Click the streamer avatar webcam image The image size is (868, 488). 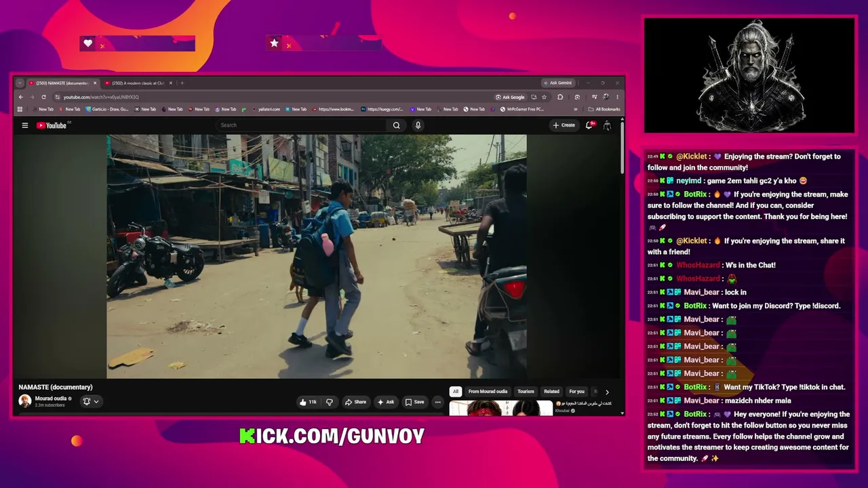(x=749, y=75)
